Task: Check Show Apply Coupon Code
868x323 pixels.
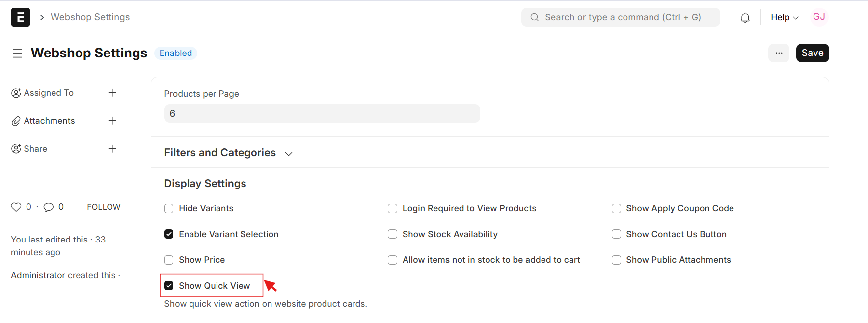Action: point(616,208)
